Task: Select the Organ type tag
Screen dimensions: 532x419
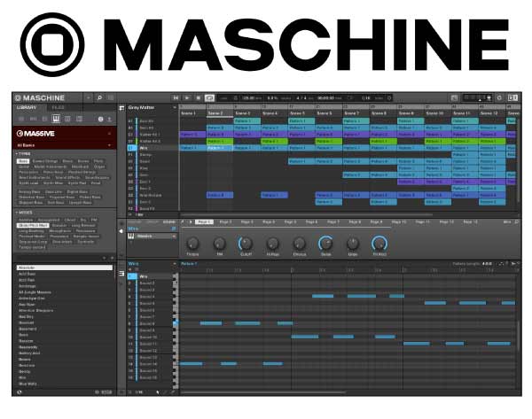Action: (x=99, y=167)
